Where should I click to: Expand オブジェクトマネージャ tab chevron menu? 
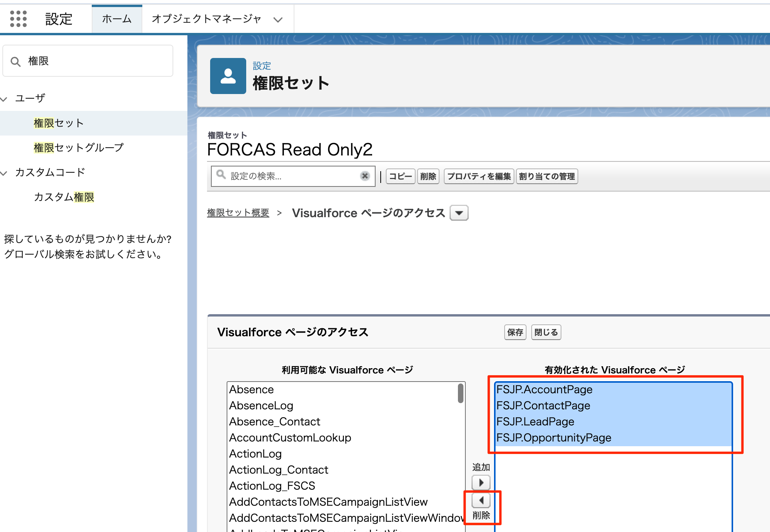278,20
